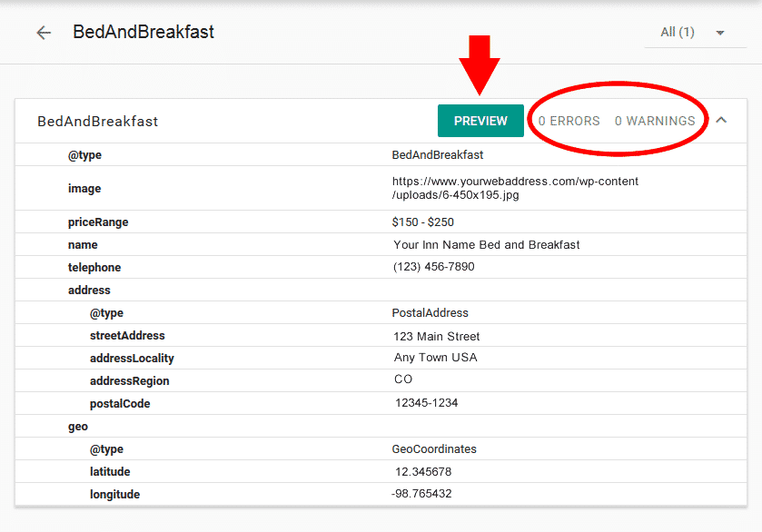Click the $150 - $250 value
The height and width of the screenshot is (532, 762).
pyautogui.click(x=423, y=222)
